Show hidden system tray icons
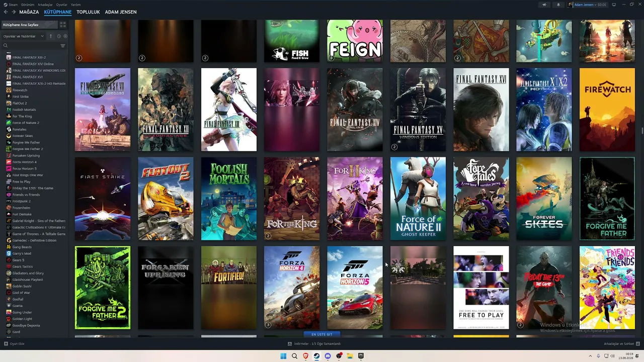The width and height of the screenshot is (644, 362). coord(591,356)
